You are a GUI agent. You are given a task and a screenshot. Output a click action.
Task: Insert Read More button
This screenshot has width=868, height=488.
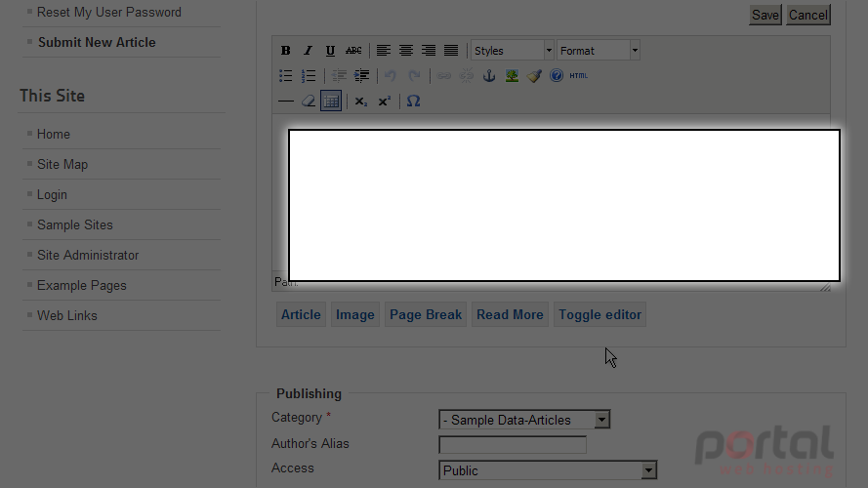pyautogui.click(x=510, y=314)
